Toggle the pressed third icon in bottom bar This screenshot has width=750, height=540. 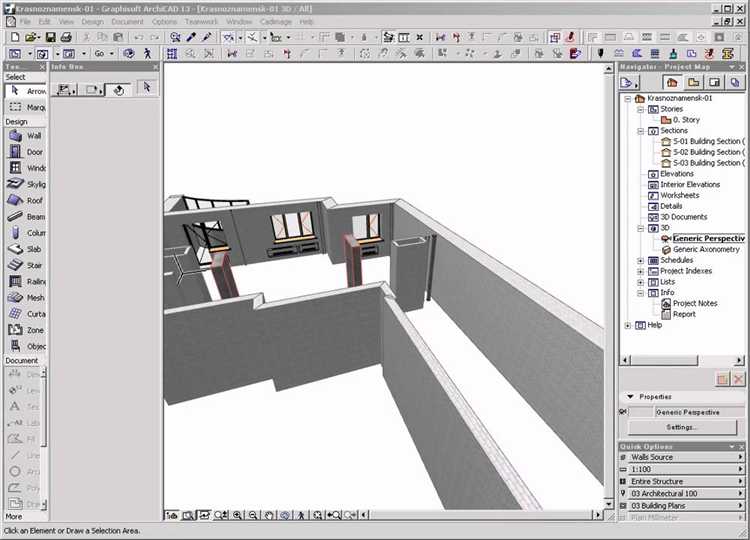coord(204,515)
